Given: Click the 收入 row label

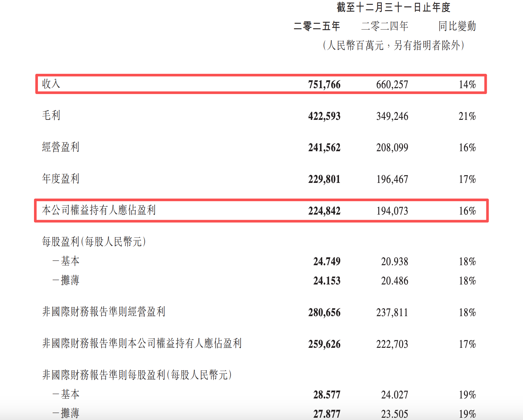Looking at the screenshot, I should coord(51,84).
